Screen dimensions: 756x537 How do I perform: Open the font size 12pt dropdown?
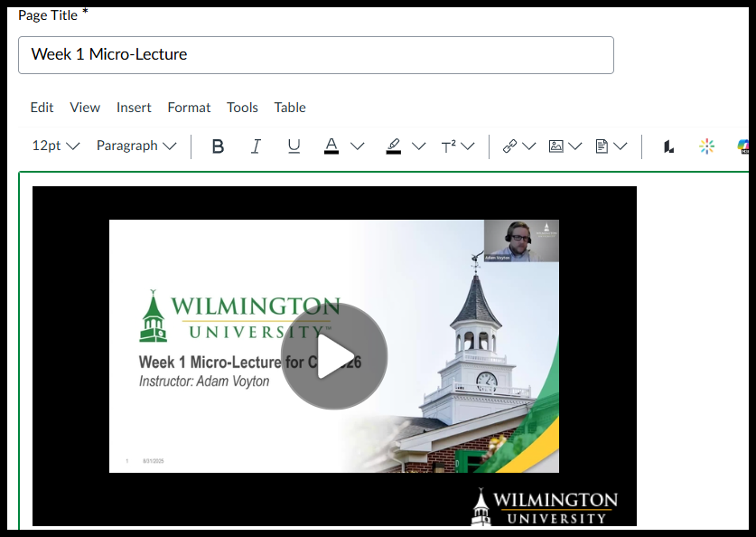coord(55,146)
